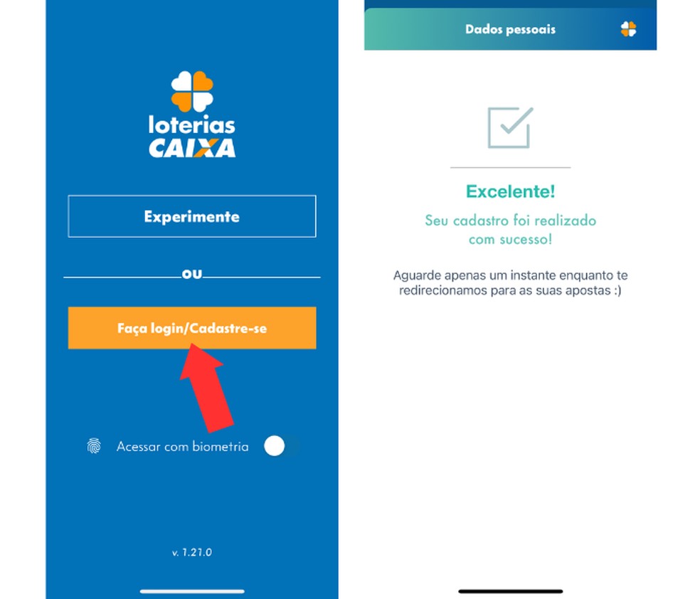This screenshot has height=599, width=700.
Task: Tap the 'Aguarde apenas um instante' text
Action: 510,282
